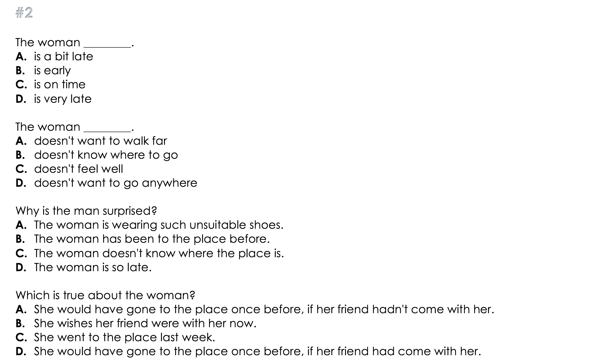Choose "doesn't want to walk far"
Image resolution: width=593 pixels, height=364 pixels.
click(x=100, y=141)
